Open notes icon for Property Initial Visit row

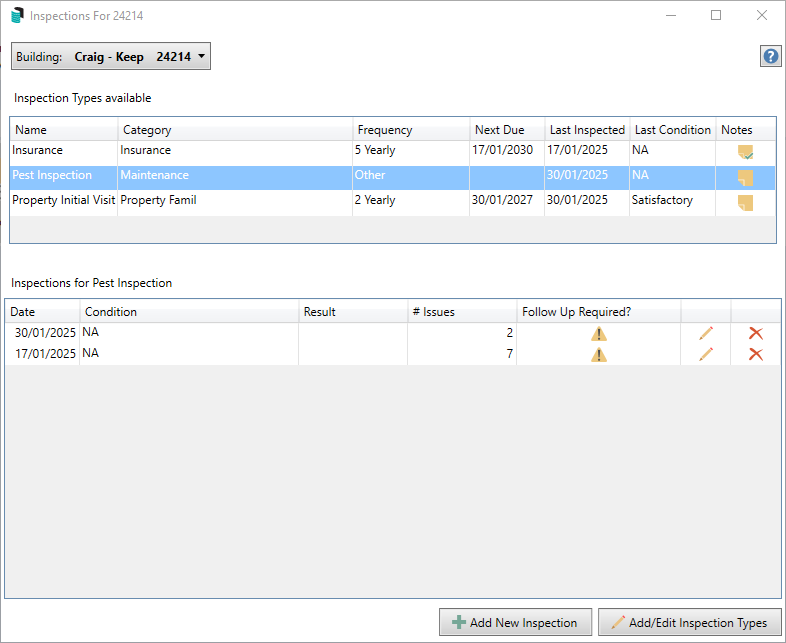point(745,203)
